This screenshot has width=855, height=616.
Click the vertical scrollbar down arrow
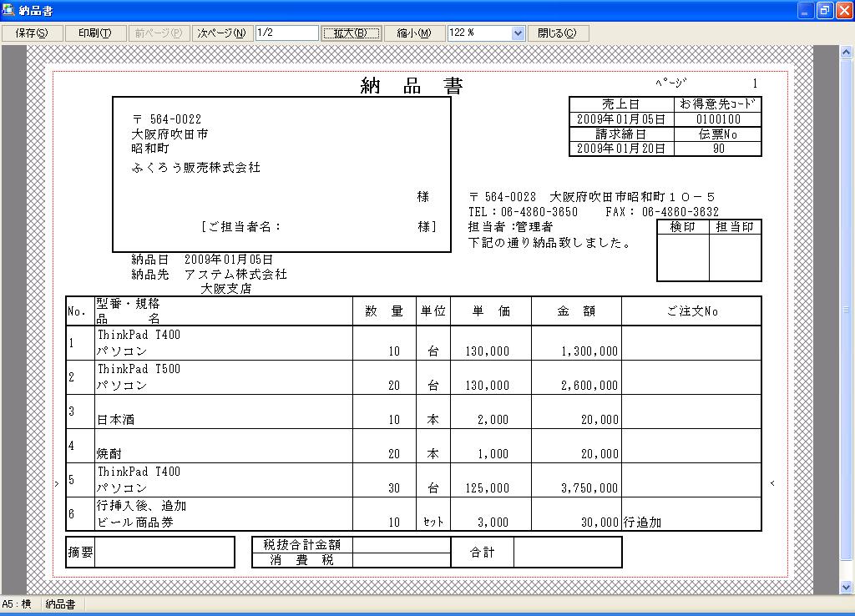pos(846,587)
